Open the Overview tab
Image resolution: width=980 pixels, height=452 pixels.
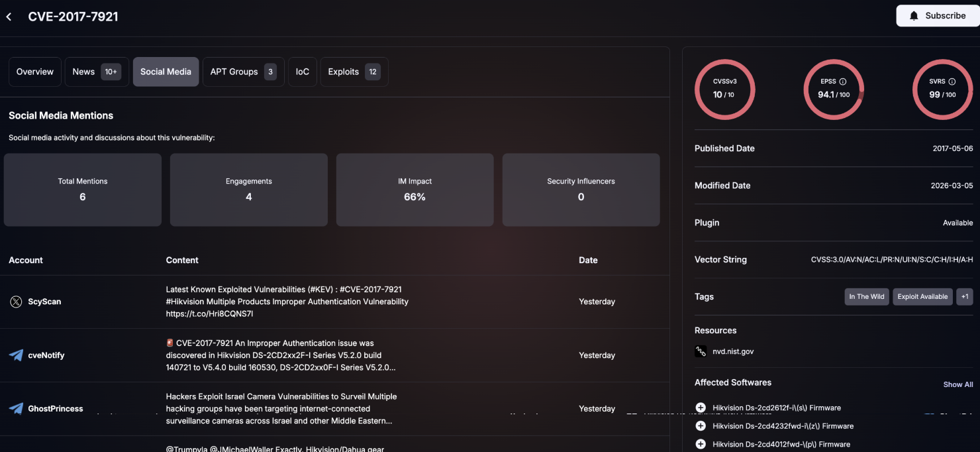tap(35, 72)
